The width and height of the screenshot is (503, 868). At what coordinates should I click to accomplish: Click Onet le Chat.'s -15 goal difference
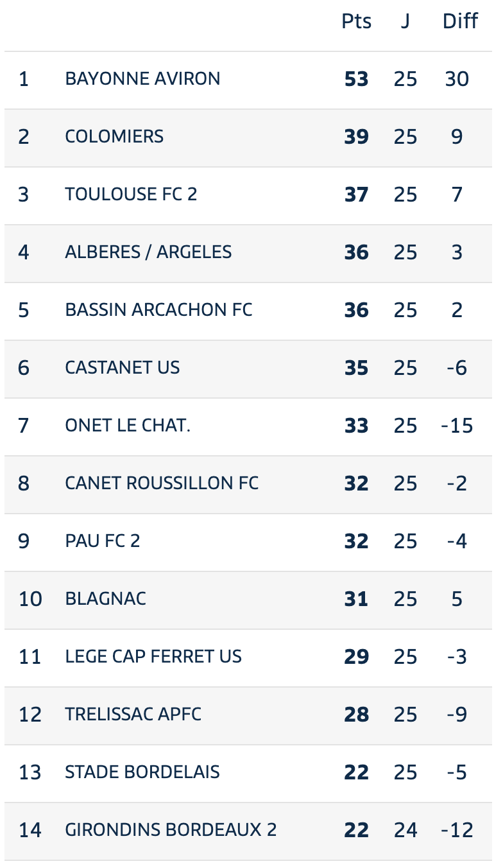click(457, 426)
